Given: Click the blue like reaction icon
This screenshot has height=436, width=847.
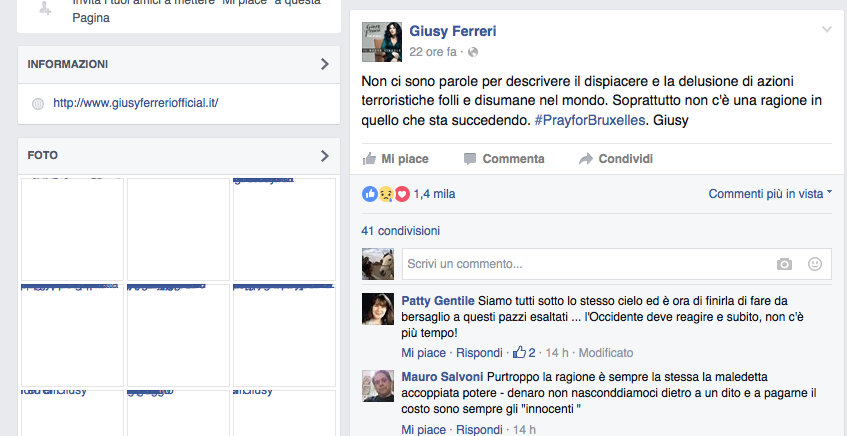Looking at the screenshot, I should pyautogui.click(x=369, y=194).
